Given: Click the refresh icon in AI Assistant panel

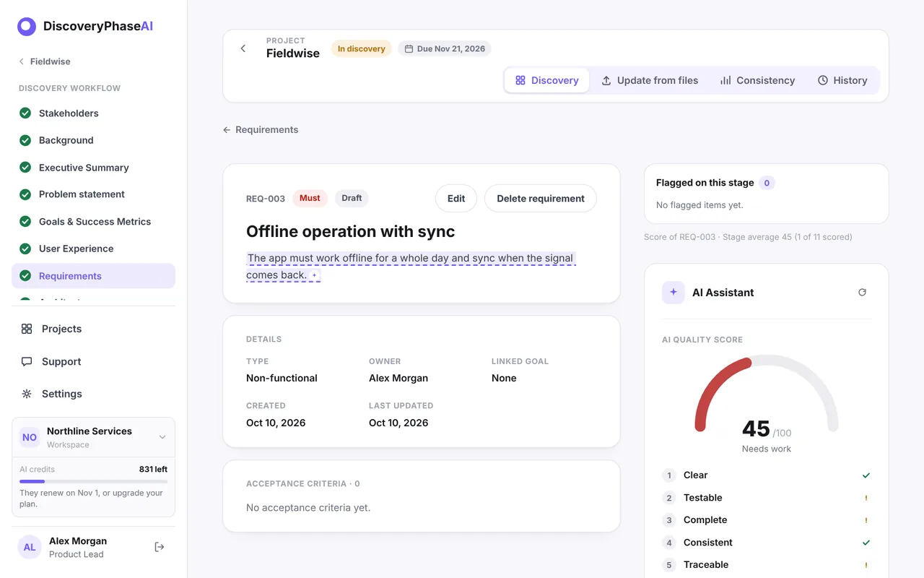Looking at the screenshot, I should pyautogui.click(x=862, y=293).
